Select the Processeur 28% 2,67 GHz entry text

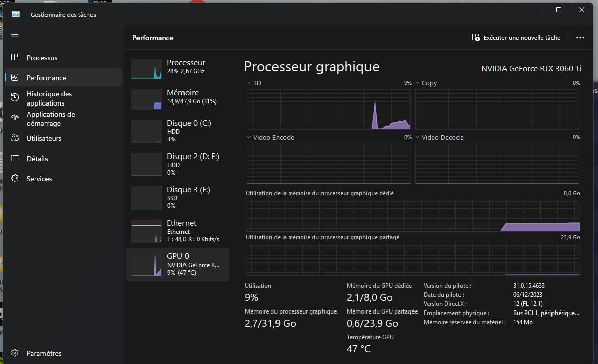pos(186,66)
